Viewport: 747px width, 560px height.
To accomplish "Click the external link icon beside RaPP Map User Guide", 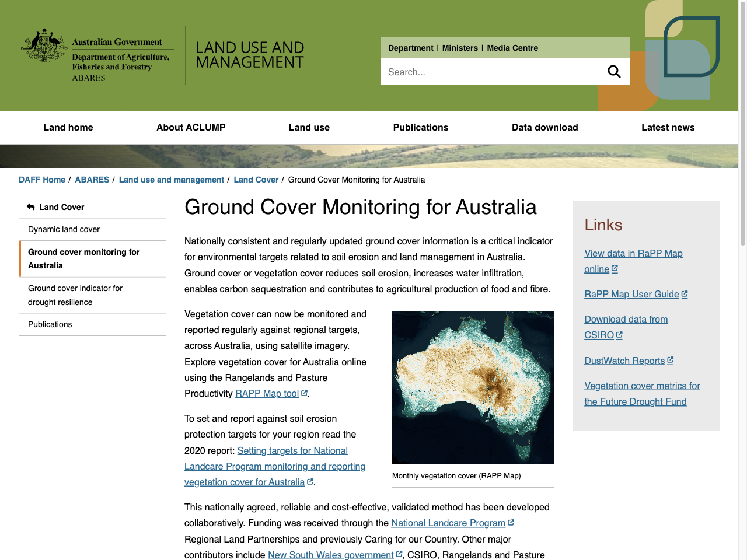I will coord(684,293).
